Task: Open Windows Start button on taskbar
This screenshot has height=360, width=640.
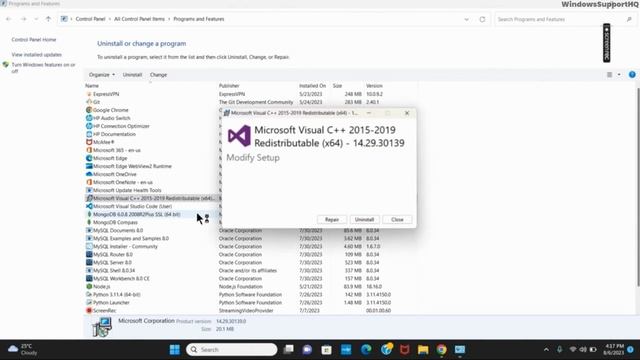Action: tap(175, 349)
